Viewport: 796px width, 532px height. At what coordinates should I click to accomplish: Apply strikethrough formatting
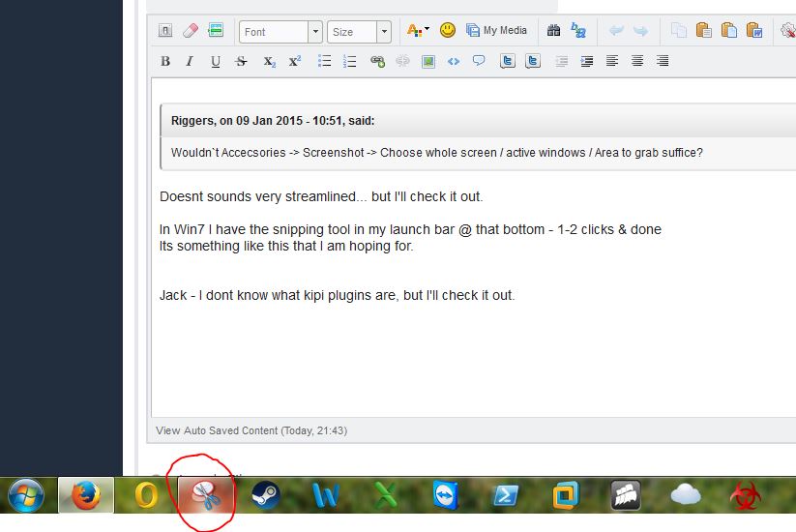tap(241, 62)
